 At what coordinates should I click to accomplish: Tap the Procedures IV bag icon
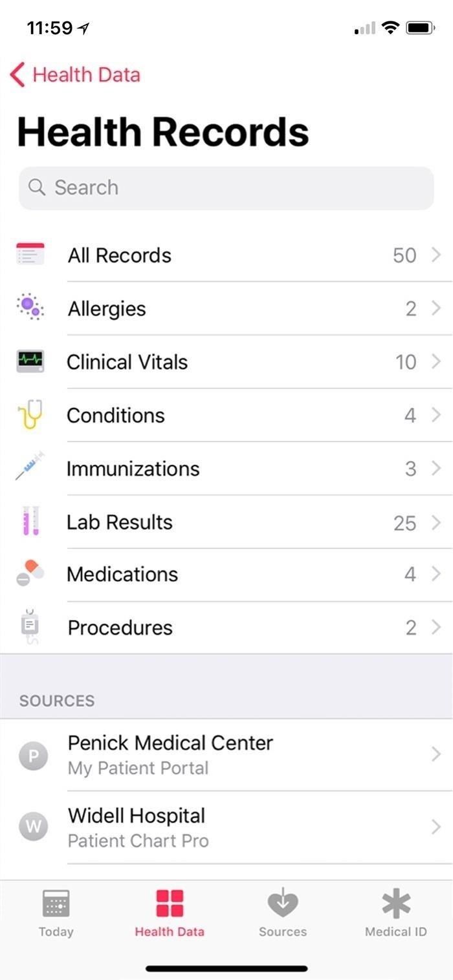[x=30, y=627]
